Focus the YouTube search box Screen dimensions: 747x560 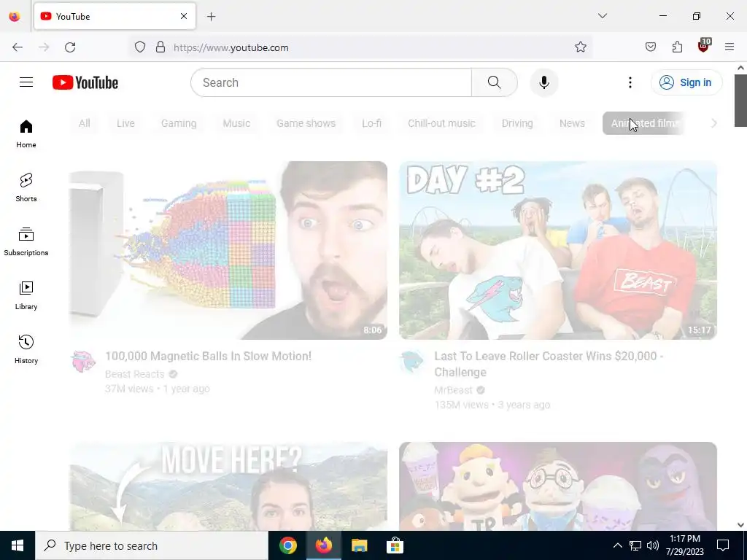pos(331,82)
